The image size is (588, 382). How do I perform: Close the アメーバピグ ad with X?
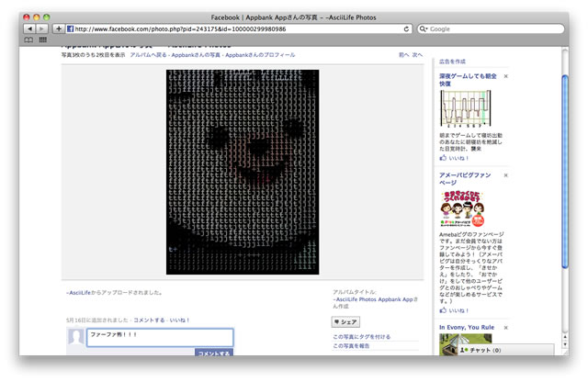tap(506, 175)
